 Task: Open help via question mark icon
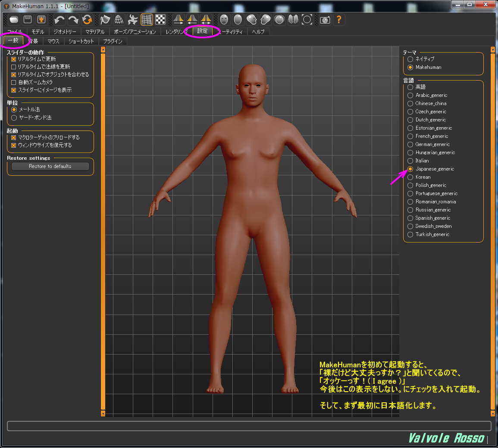pyautogui.click(x=339, y=19)
